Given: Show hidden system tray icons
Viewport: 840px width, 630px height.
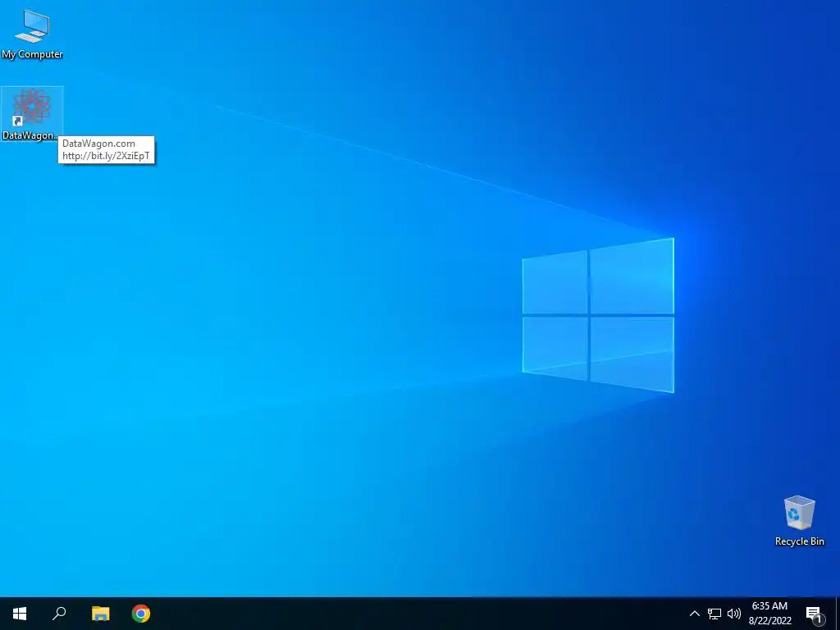Looking at the screenshot, I should (x=694, y=614).
